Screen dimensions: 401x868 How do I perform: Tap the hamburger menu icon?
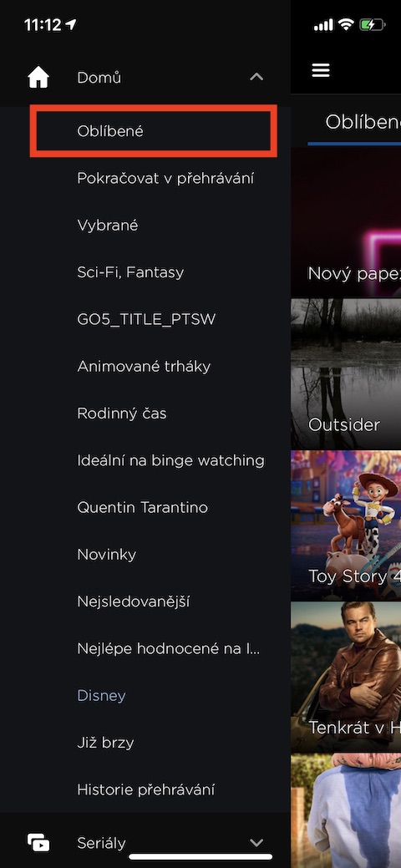click(x=321, y=70)
